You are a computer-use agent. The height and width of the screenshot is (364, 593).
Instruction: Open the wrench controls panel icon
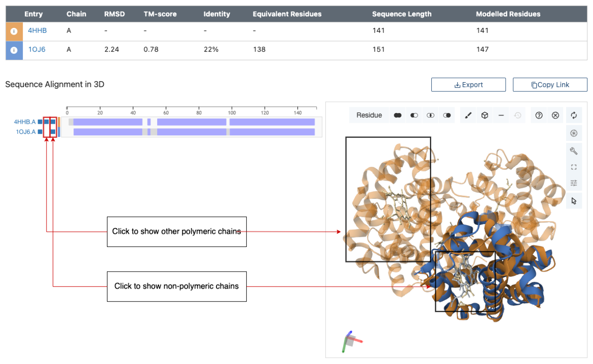pyautogui.click(x=574, y=151)
